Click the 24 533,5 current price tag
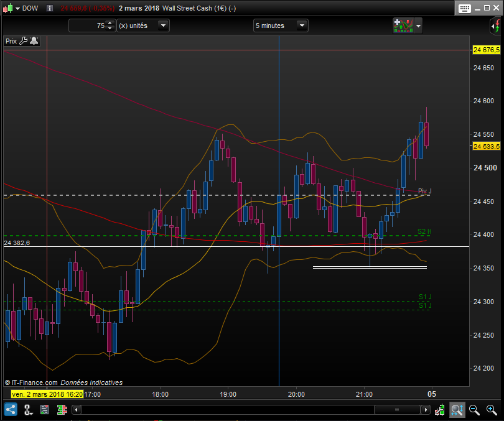This screenshot has height=421, width=504. 487,146
